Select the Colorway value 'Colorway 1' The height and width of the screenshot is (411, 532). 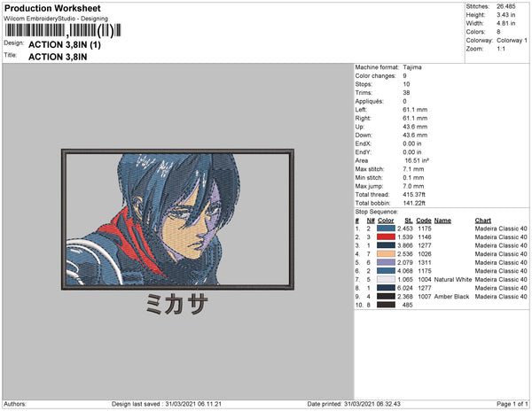click(x=512, y=41)
